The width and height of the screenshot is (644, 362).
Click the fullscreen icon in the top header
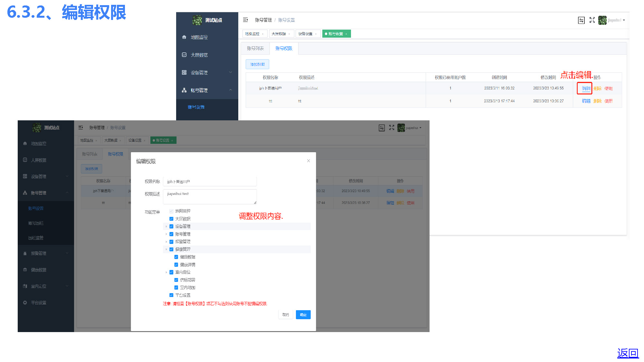click(x=592, y=20)
